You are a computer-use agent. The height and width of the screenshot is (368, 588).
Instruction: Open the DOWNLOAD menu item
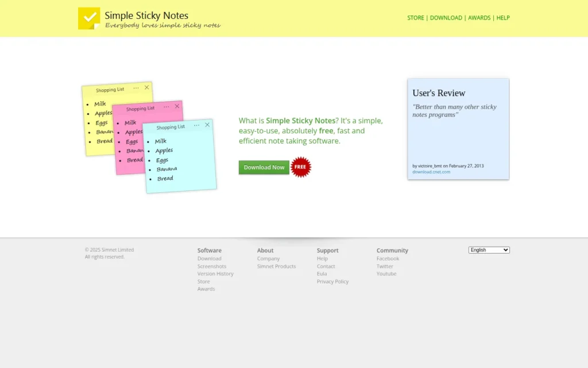click(x=446, y=18)
